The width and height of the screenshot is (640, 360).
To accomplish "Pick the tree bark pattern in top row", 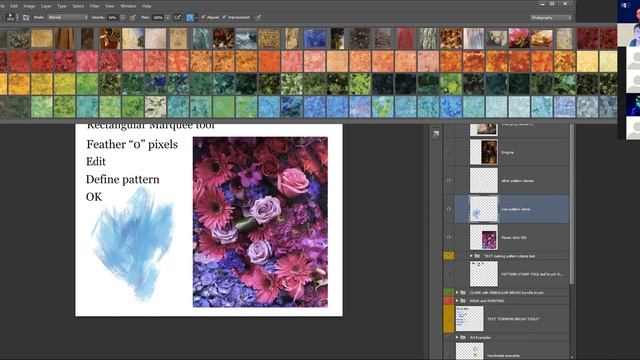I will (428, 39).
